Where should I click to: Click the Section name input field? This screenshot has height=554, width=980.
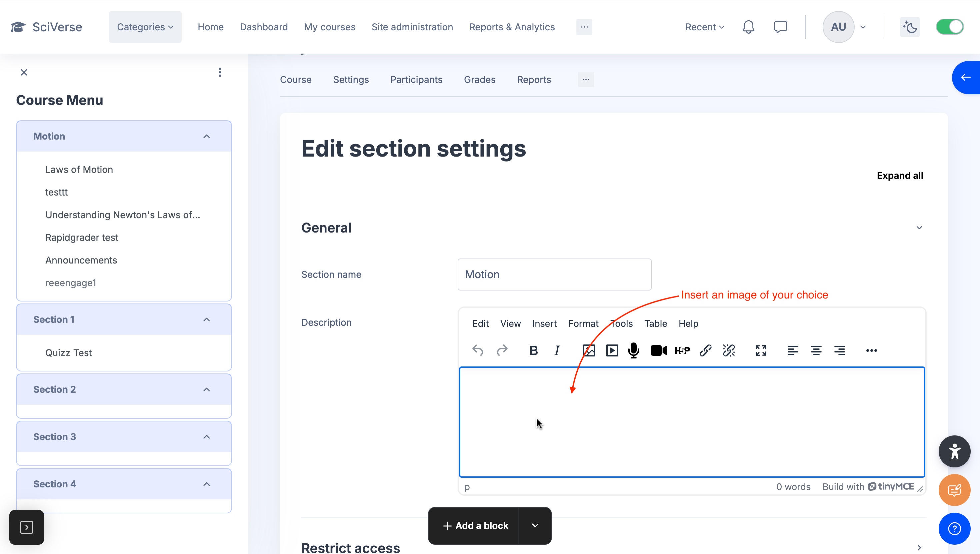coord(554,275)
